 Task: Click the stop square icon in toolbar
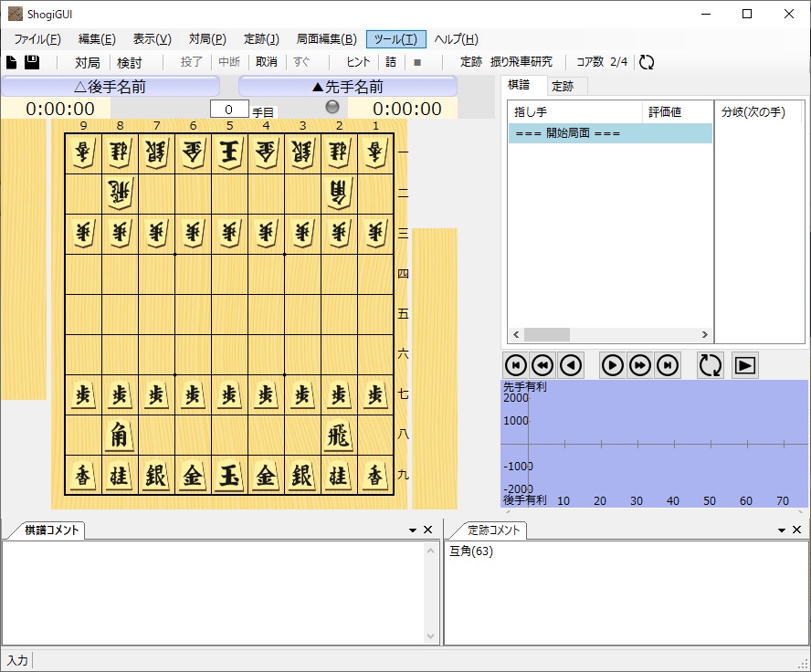pyautogui.click(x=417, y=63)
